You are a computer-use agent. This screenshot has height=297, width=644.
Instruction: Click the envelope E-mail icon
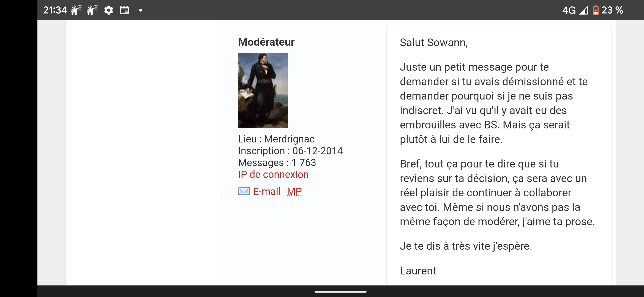(244, 191)
